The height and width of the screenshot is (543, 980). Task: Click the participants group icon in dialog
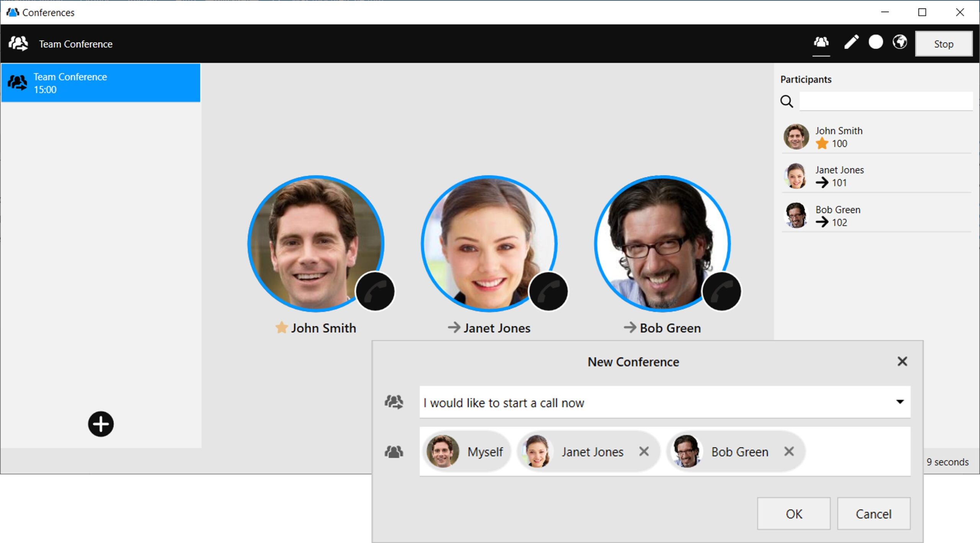pyautogui.click(x=394, y=452)
